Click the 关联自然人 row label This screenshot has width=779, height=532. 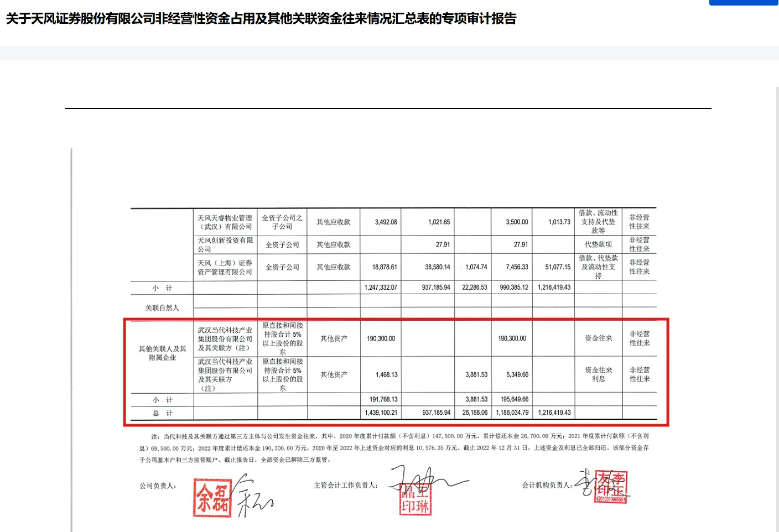pyautogui.click(x=162, y=308)
